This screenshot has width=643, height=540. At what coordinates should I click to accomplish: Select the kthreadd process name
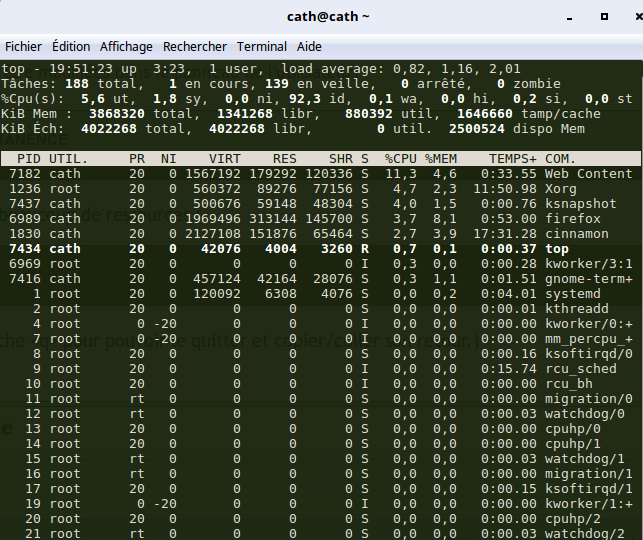point(577,309)
